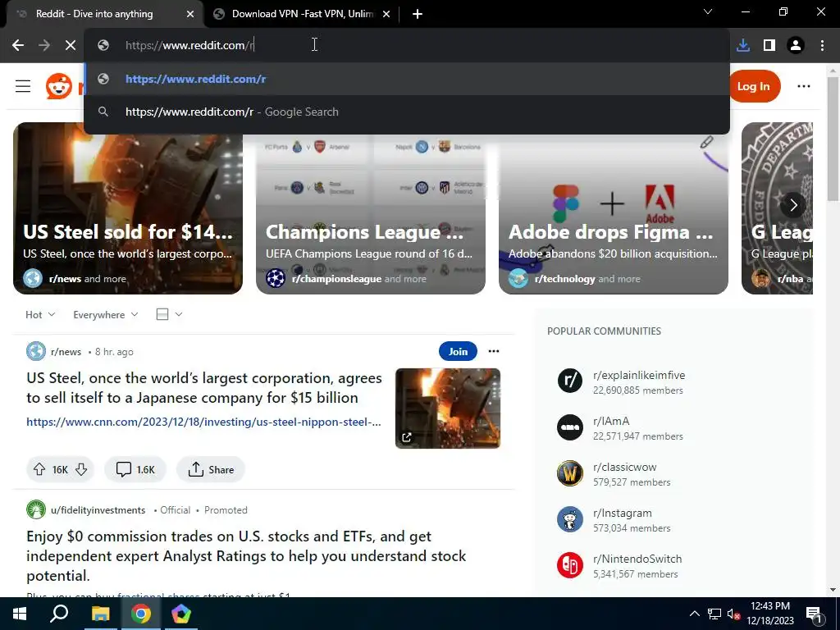This screenshot has width=840, height=630.
Task: Click the address bar text field
Action: pos(407,45)
